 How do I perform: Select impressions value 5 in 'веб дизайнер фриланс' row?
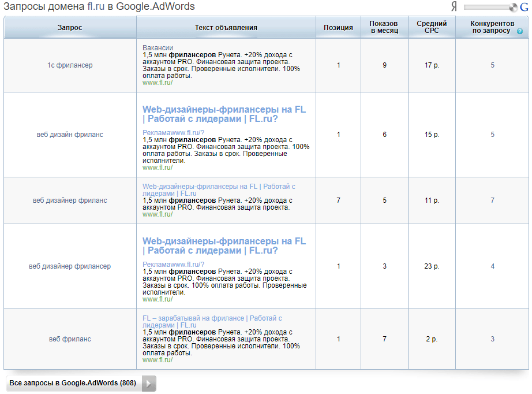coord(384,200)
